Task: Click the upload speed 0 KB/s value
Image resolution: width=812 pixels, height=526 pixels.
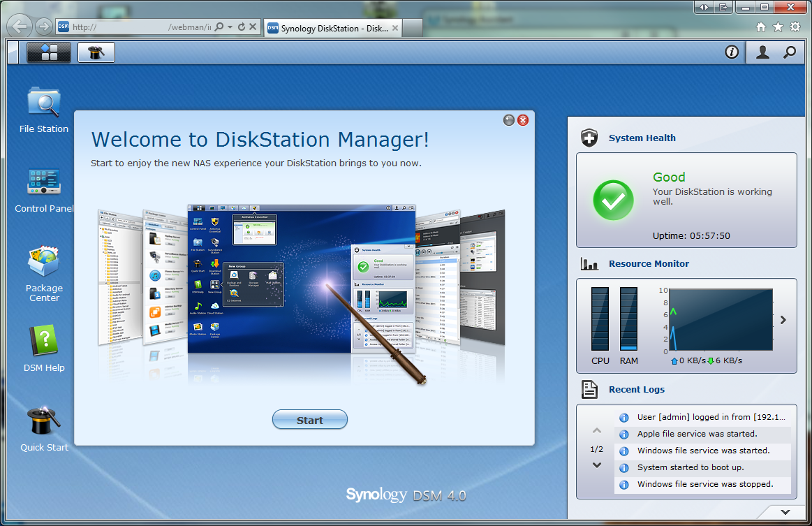Action: pyautogui.click(x=693, y=360)
